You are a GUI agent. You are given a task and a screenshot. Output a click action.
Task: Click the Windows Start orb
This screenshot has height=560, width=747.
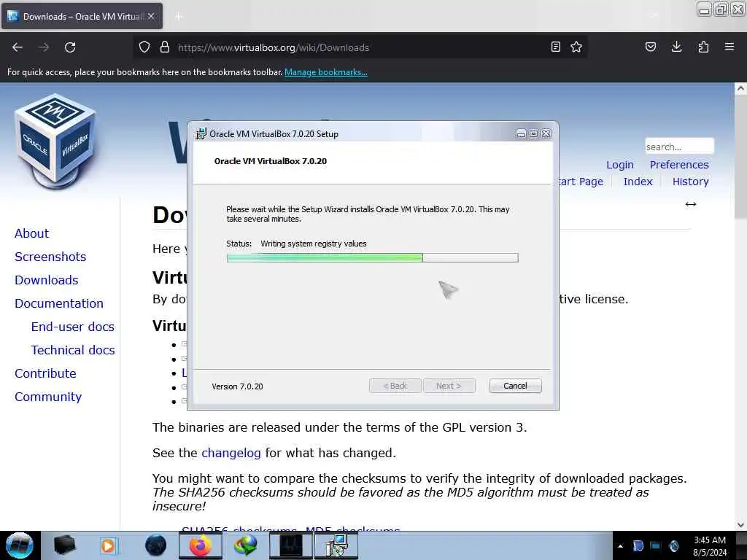click(x=19, y=545)
